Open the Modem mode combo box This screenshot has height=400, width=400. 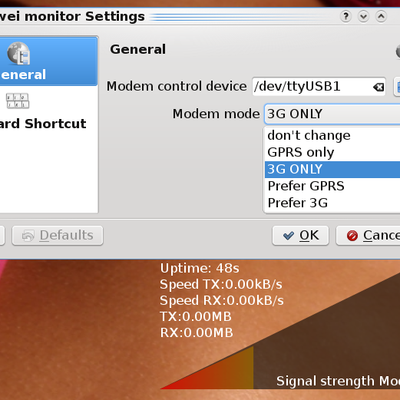(332, 114)
